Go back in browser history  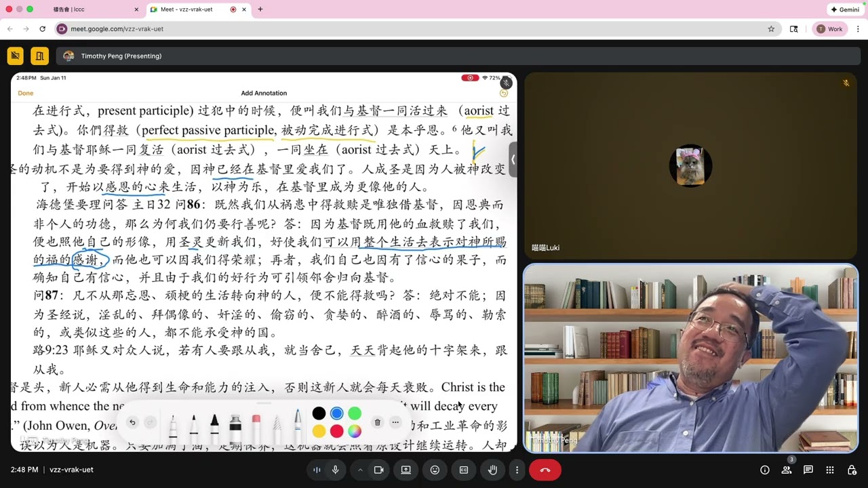9,29
